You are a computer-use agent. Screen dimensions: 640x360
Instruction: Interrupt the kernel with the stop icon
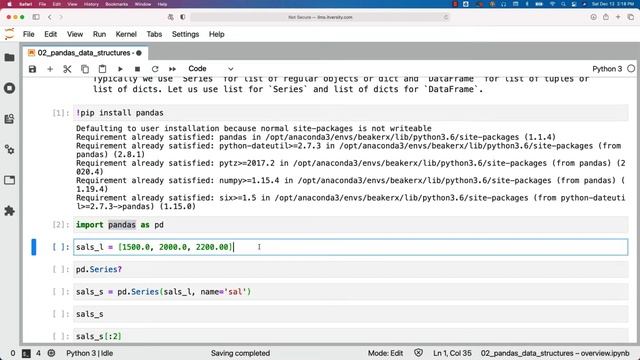click(x=138, y=69)
